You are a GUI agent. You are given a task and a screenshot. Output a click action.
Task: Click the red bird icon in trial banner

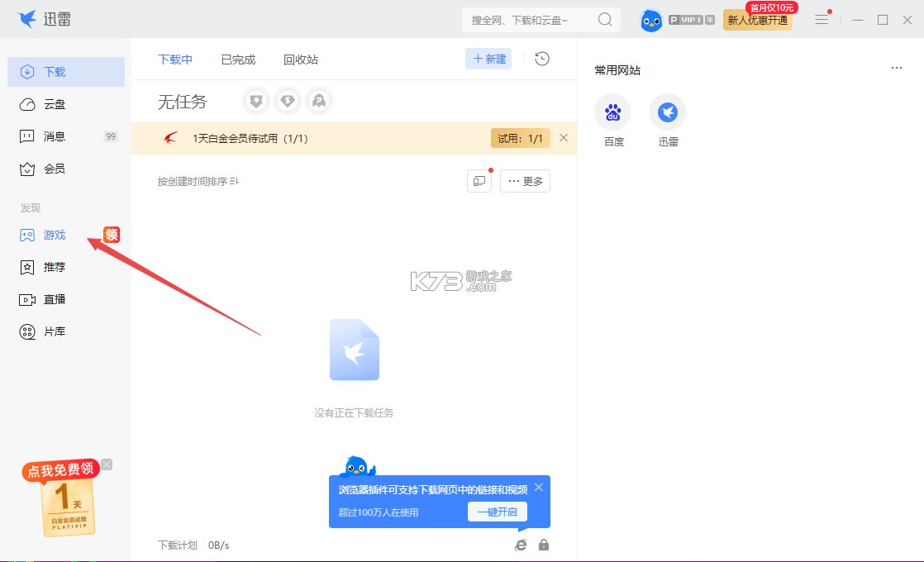170,139
